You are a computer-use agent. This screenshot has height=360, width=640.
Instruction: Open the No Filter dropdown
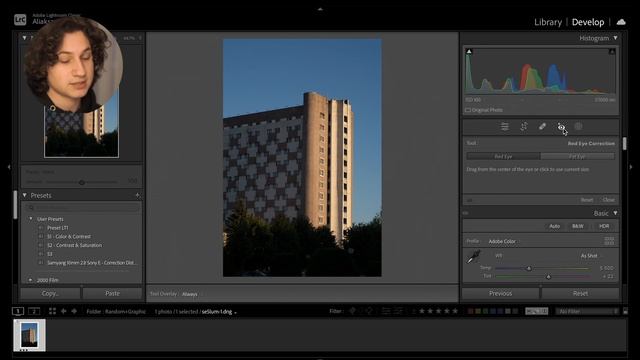tap(588, 311)
